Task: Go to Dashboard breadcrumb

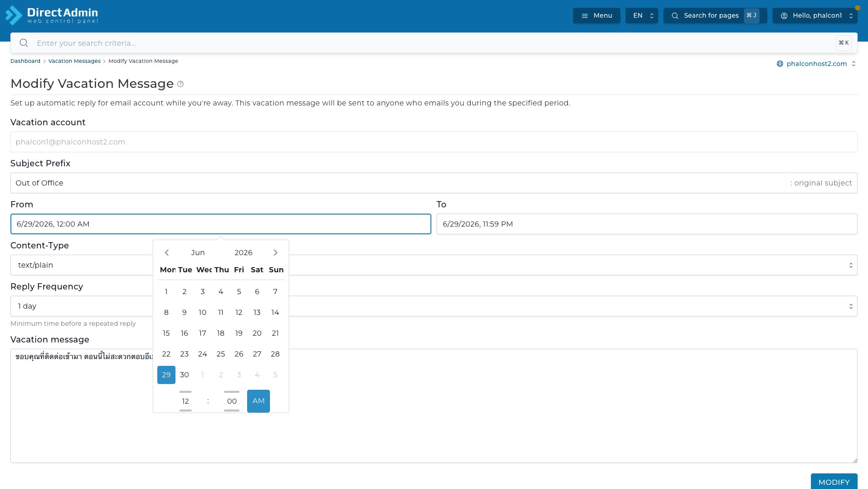Action: 25,61
